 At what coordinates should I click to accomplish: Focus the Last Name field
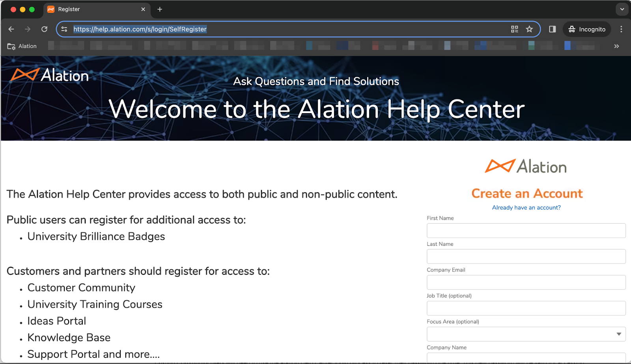pyautogui.click(x=526, y=256)
